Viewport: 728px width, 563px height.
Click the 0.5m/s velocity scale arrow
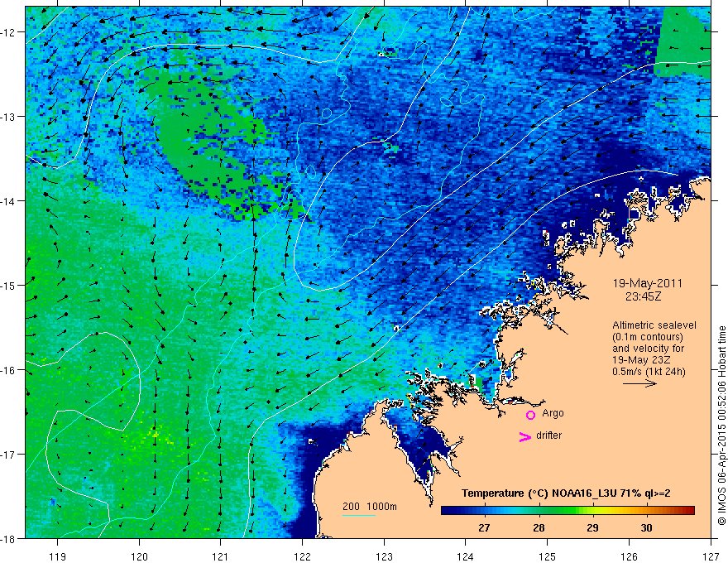click(639, 383)
